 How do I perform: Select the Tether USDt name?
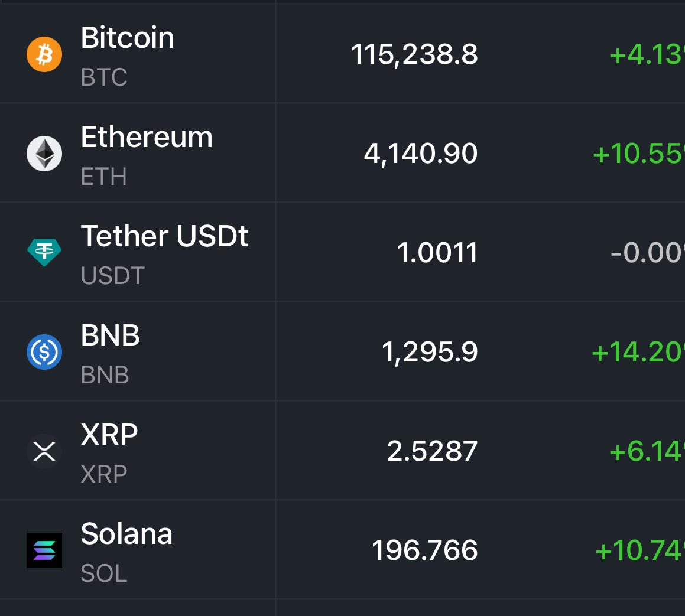point(164,237)
